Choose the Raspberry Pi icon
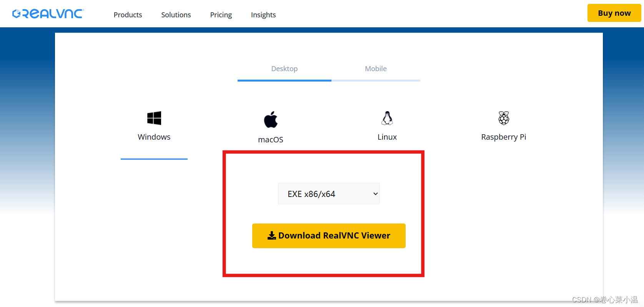 pyautogui.click(x=504, y=118)
